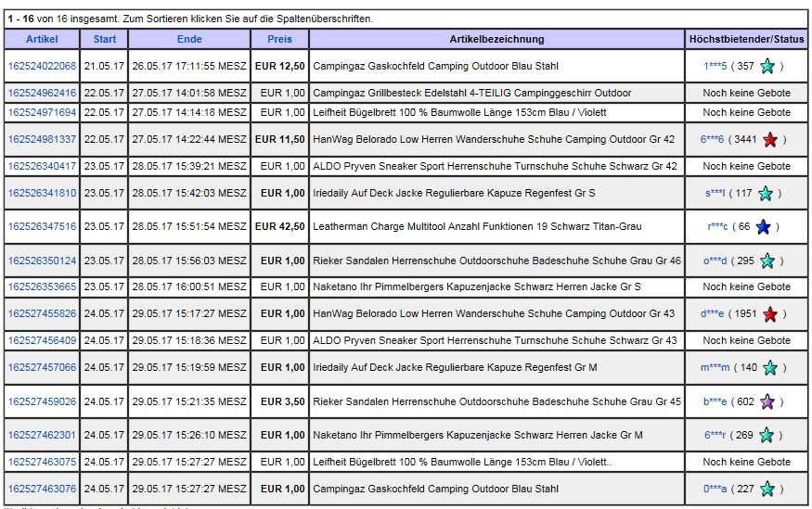The height and width of the screenshot is (509, 812).
Task: Click the blue star beside bidder r***c
Action: [764, 226]
